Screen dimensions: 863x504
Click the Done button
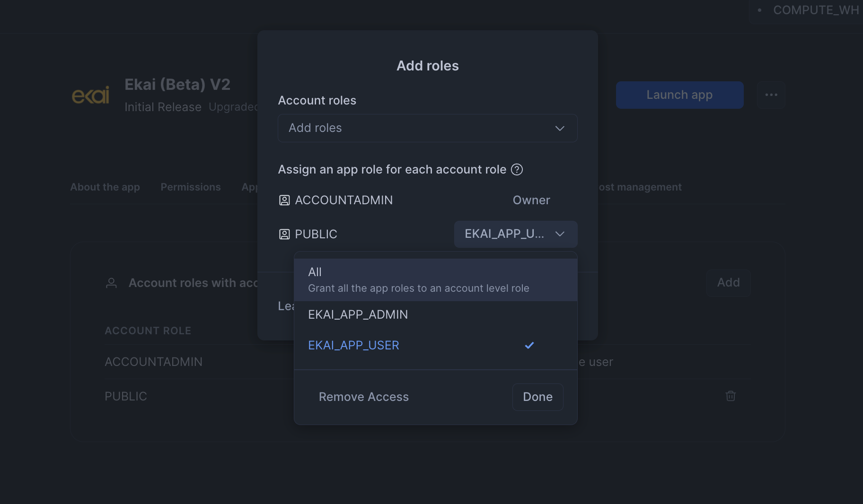click(x=538, y=397)
